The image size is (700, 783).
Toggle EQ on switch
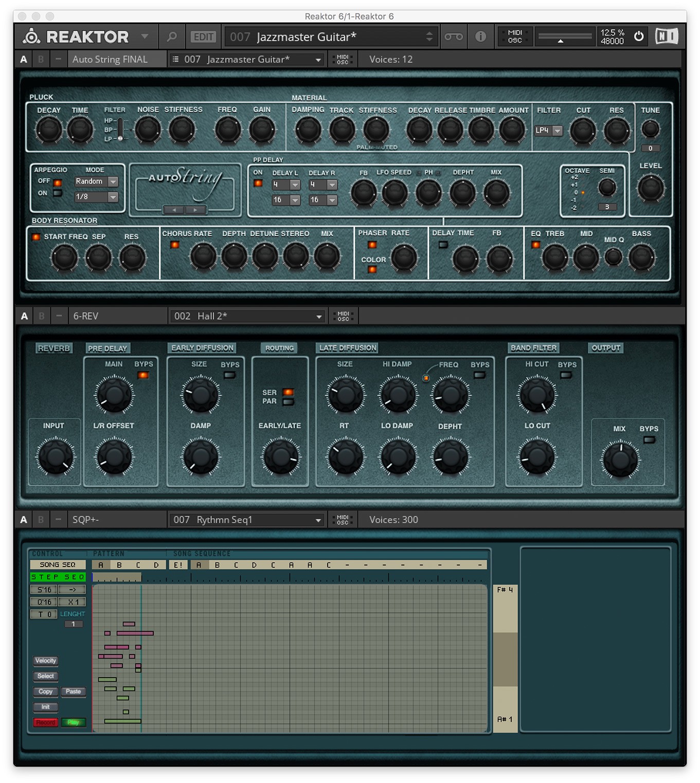click(535, 245)
